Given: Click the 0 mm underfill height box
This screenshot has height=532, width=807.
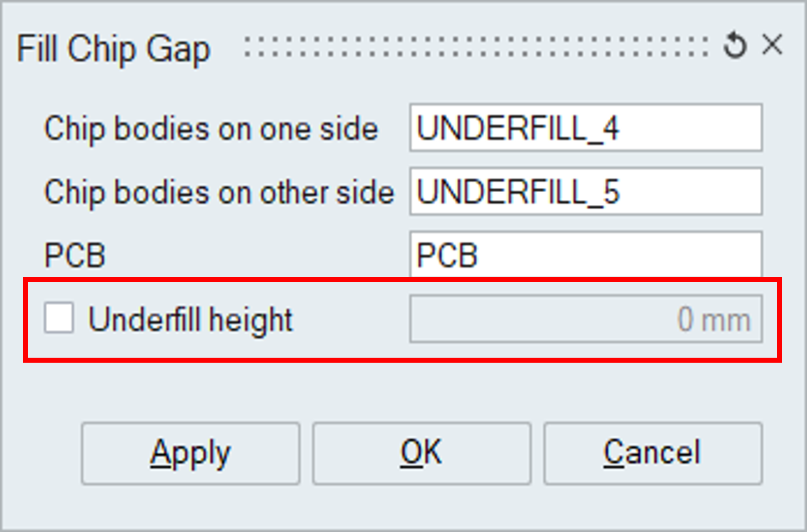Looking at the screenshot, I should (586, 319).
